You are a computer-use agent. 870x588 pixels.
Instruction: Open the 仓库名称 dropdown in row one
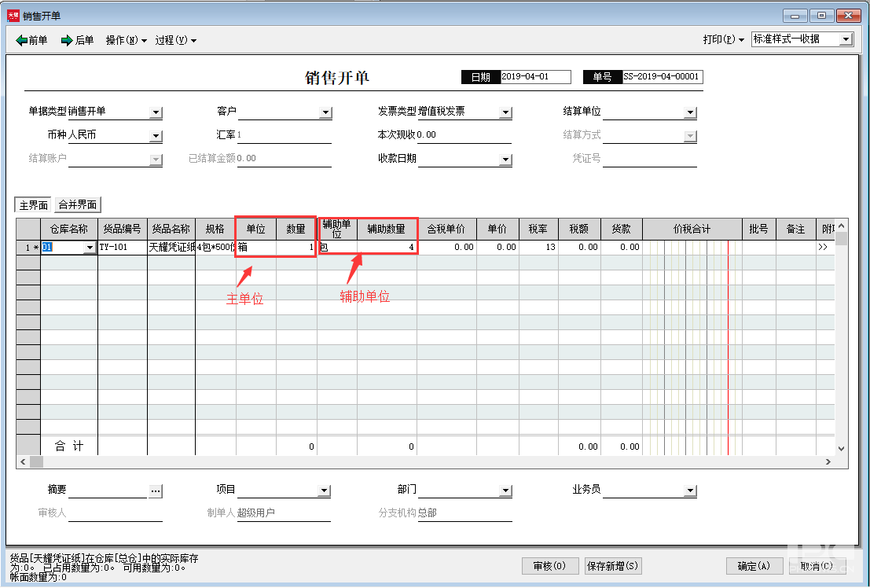tap(89, 248)
